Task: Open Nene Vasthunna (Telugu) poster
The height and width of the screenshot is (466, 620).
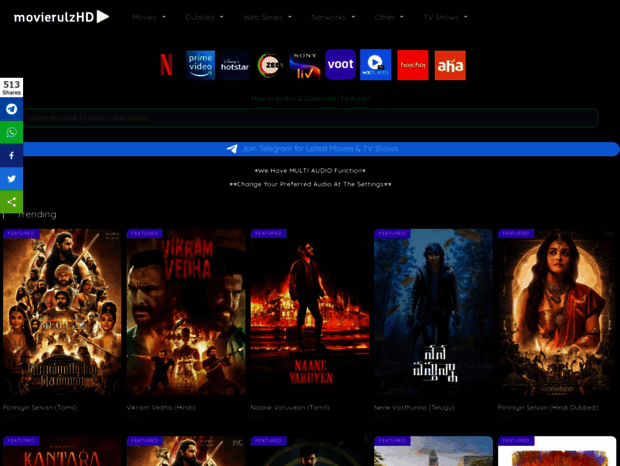Action: coord(433,312)
